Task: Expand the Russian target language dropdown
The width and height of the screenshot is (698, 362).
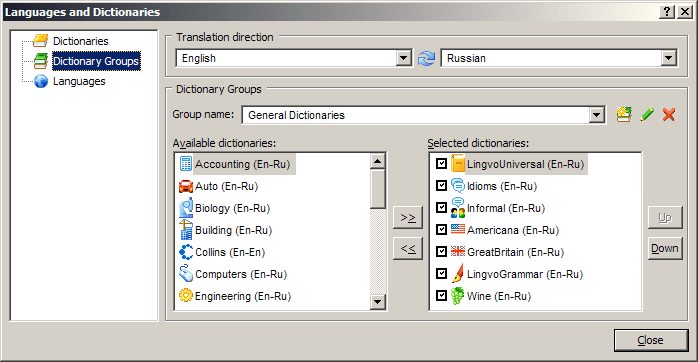Action: click(x=669, y=58)
